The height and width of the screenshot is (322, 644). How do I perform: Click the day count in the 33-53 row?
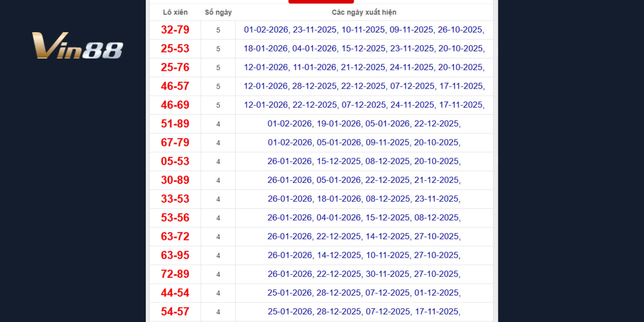(218, 199)
